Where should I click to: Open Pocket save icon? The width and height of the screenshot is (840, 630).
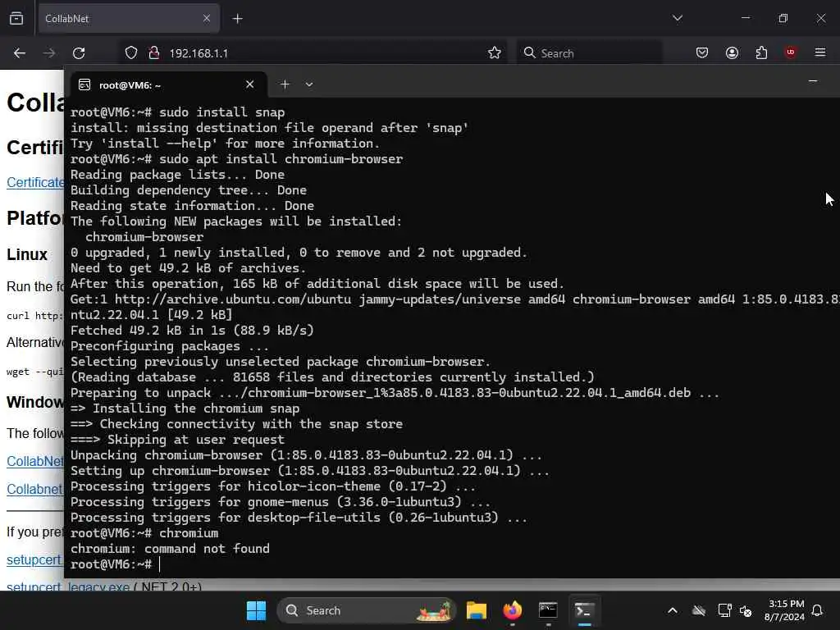[x=702, y=52]
